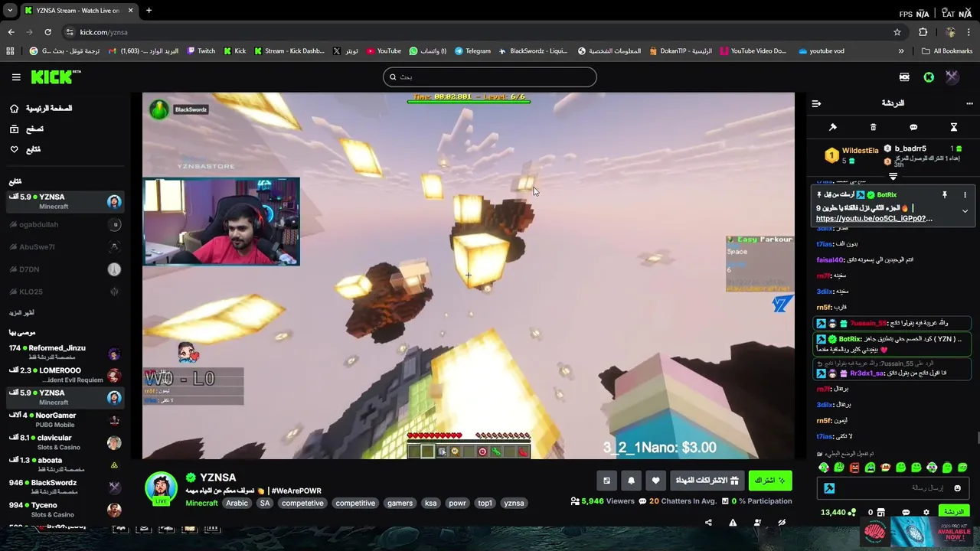Click the blue hammer icon in chat input
Image resolution: width=980 pixels, height=551 pixels.
pos(829,488)
